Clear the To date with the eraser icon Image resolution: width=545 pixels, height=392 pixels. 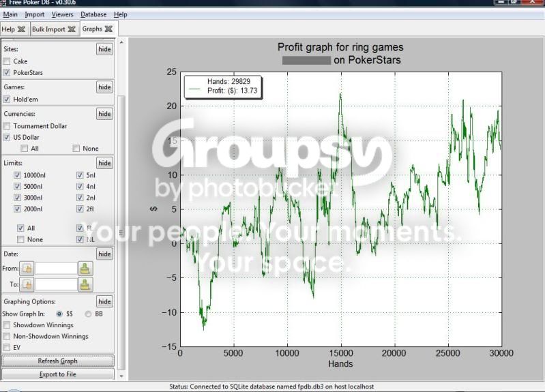pyautogui.click(x=85, y=284)
